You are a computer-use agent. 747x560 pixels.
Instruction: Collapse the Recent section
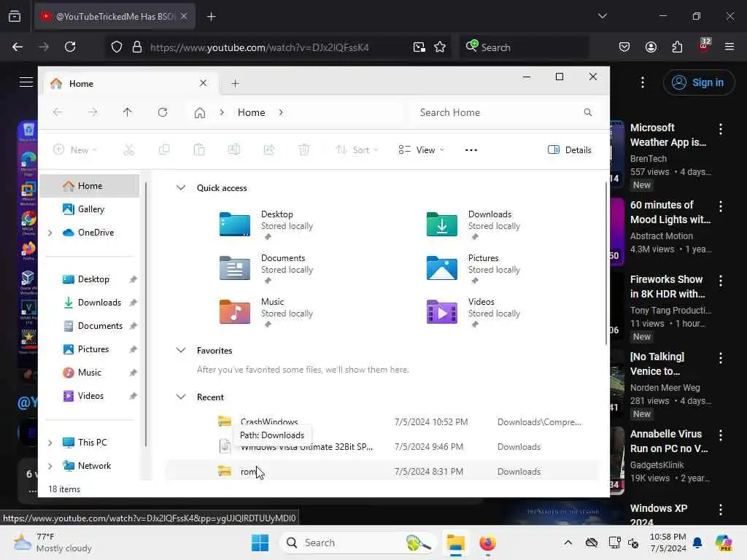181,397
